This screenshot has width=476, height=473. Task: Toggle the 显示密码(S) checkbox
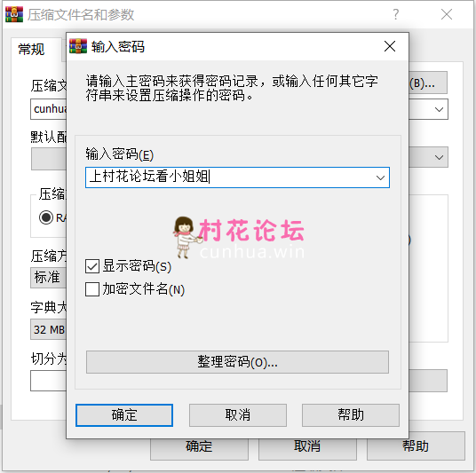click(x=92, y=266)
